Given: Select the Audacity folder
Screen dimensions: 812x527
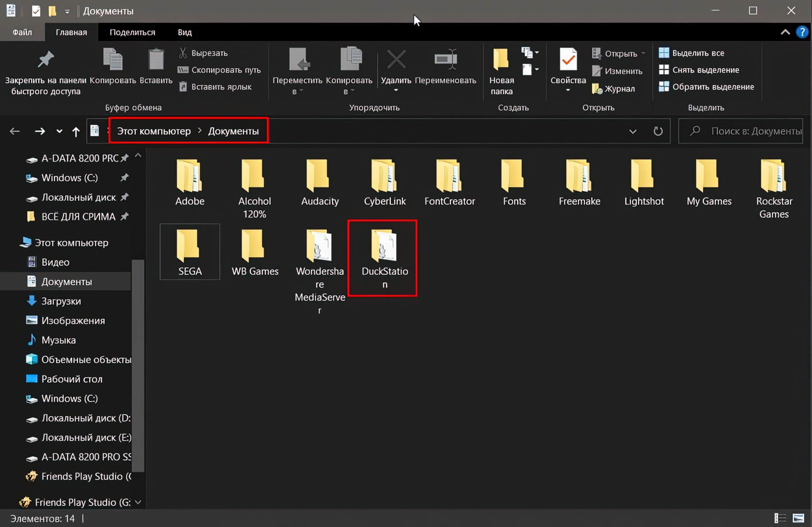Looking at the screenshot, I should (x=320, y=183).
